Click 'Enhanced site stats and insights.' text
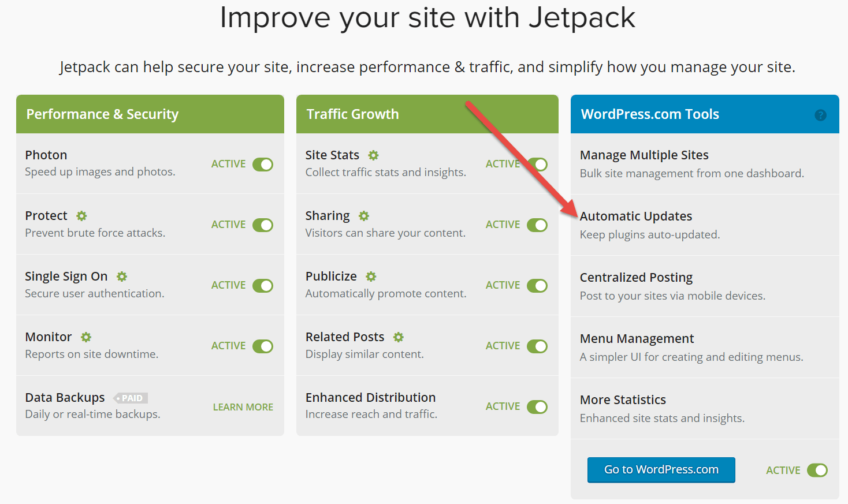Viewport: 848px width, 504px height. 662,419
